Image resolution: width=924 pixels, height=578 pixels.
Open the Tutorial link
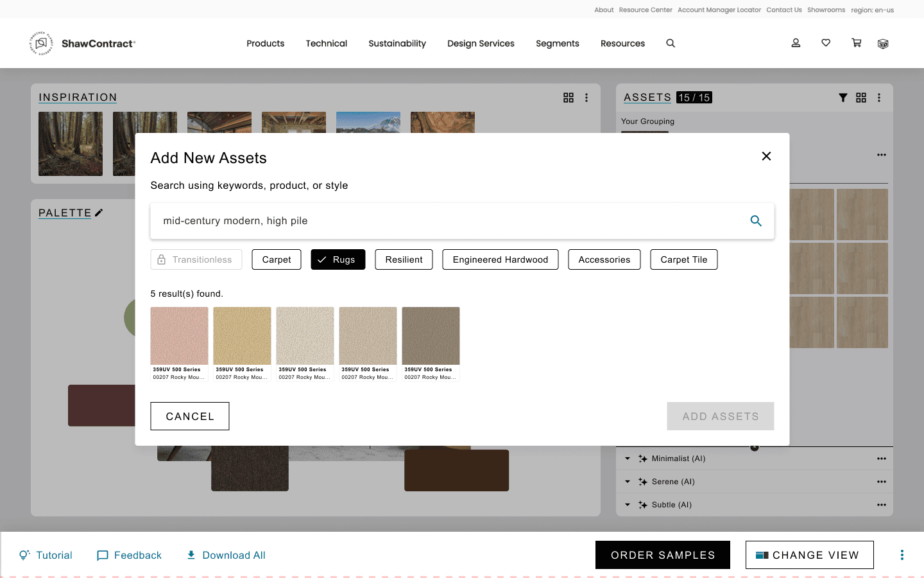point(46,555)
